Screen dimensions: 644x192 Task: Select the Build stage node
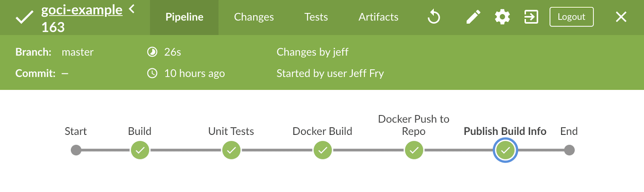click(x=140, y=150)
